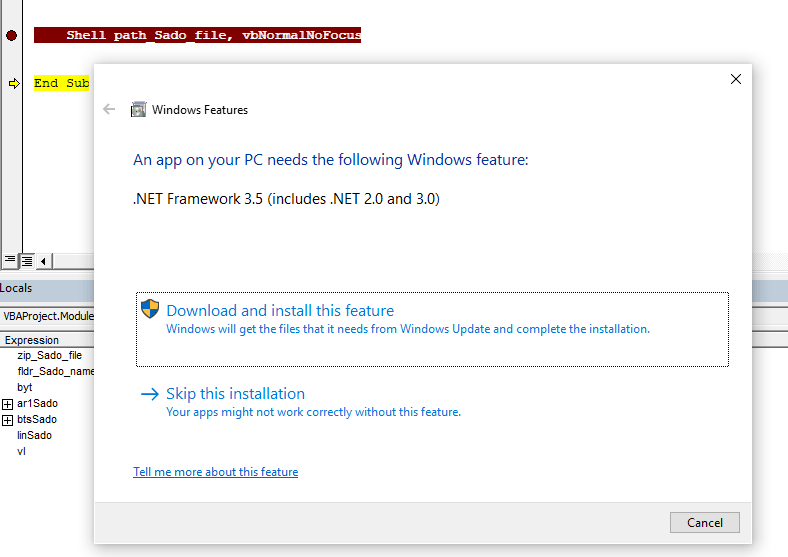Expand the btsSado variable node
788x557 pixels.
(8, 420)
